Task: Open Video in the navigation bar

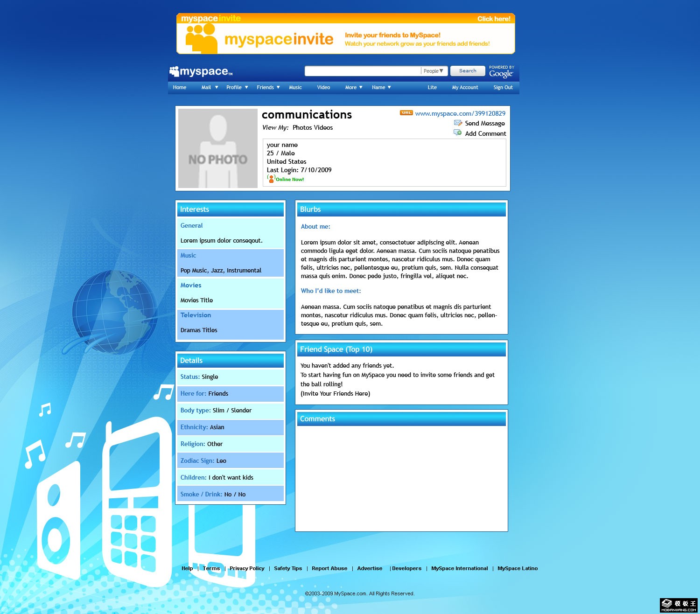Action: (x=323, y=87)
